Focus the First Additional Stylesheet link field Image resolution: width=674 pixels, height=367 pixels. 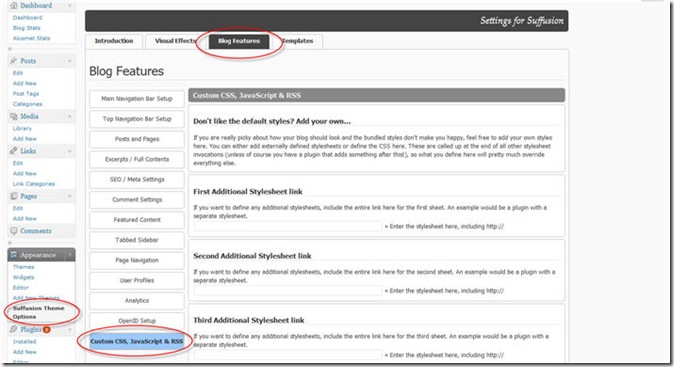coord(288,226)
